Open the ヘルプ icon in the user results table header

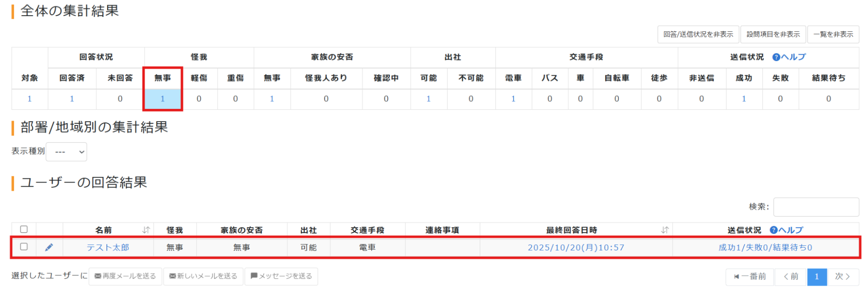coord(773,230)
